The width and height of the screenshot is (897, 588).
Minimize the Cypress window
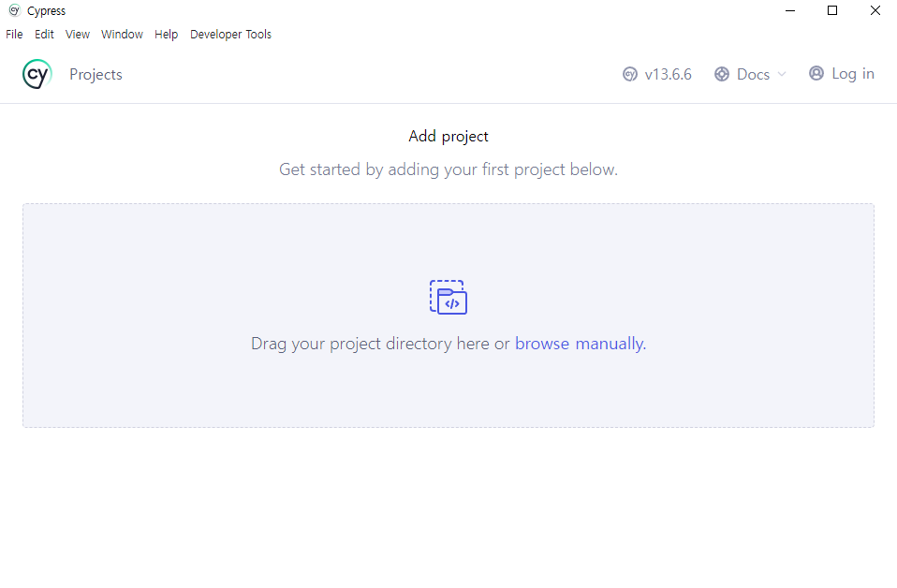coord(790,10)
